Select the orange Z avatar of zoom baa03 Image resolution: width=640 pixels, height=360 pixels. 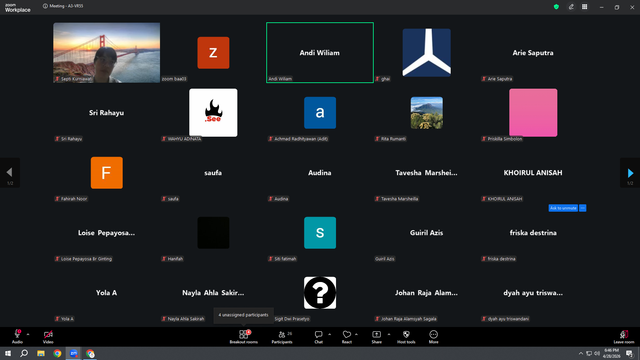pyautogui.click(x=213, y=53)
